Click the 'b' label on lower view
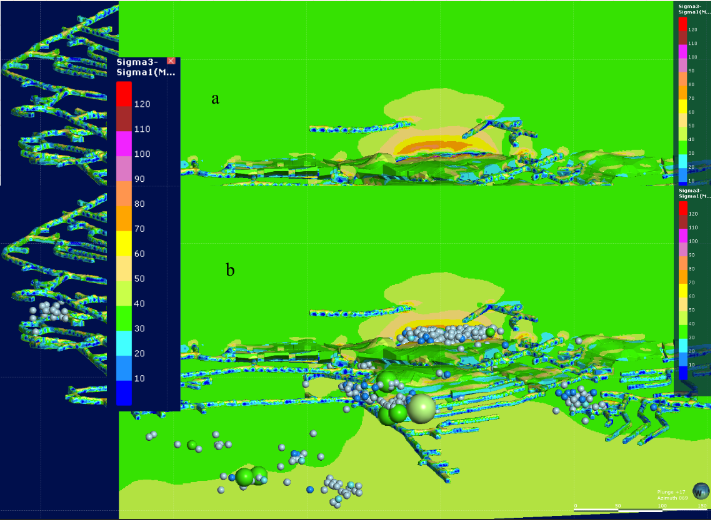Viewport: 711px width, 520px height. pos(229,270)
